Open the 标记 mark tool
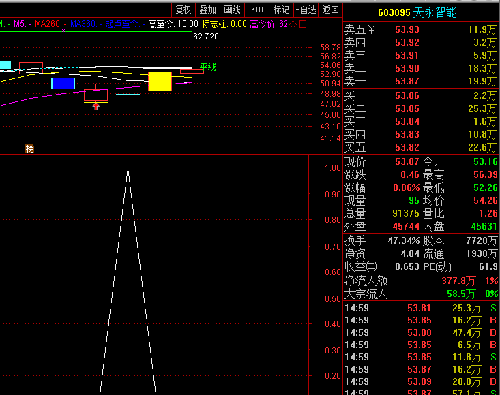This screenshot has width=500, height=395. (x=281, y=10)
